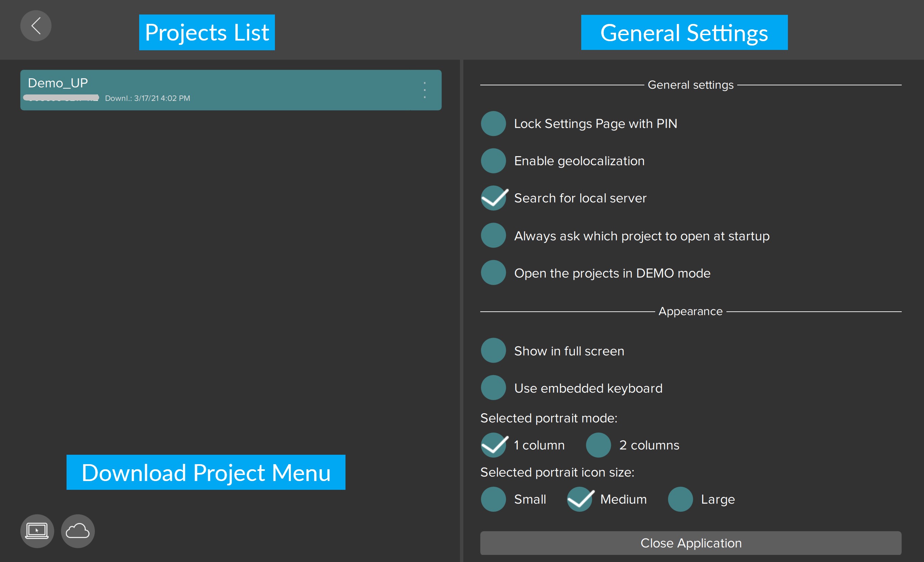Click the General Settings heading label
924x562 pixels.
pyautogui.click(x=684, y=33)
